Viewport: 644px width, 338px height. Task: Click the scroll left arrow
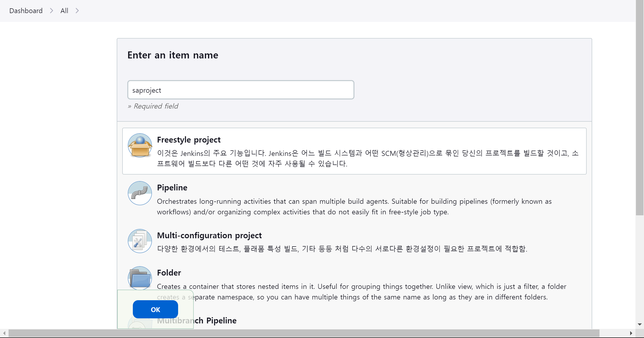click(x=4, y=333)
